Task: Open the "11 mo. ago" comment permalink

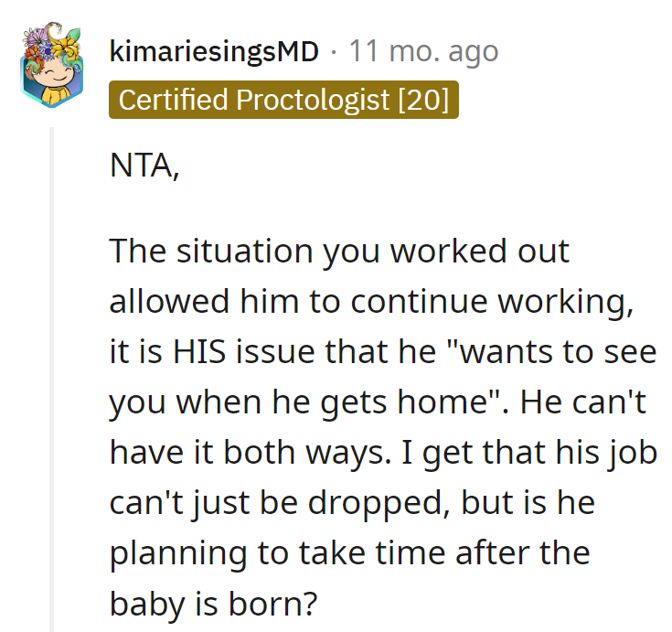Action: coord(423,51)
